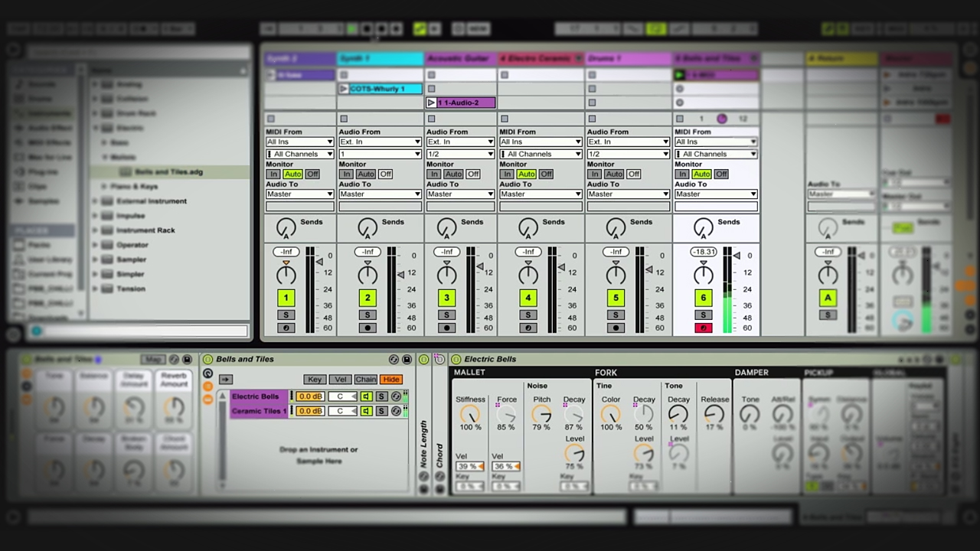Solo the Electric Bells chain
The width and height of the screenshot is (980, 551).
tap(381, 396)
